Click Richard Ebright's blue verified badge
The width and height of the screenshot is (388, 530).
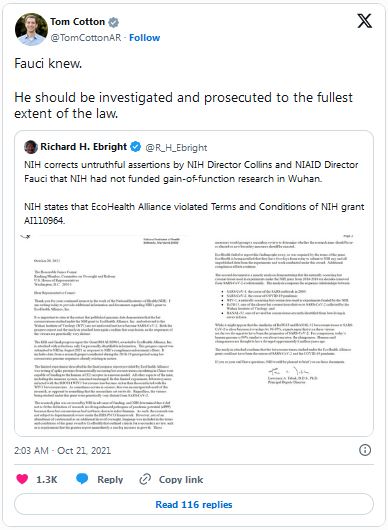coord(136,147)
